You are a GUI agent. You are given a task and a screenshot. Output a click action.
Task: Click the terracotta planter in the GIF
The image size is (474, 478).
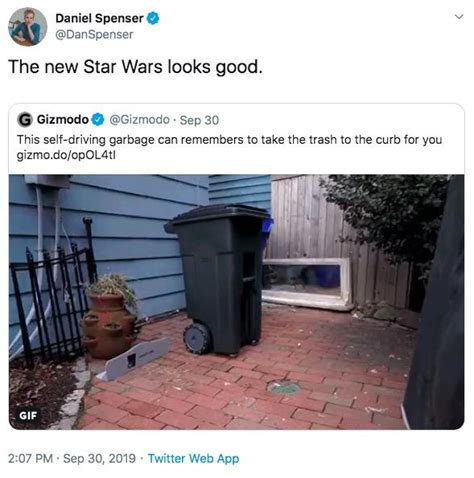click(x=109, y=322)
